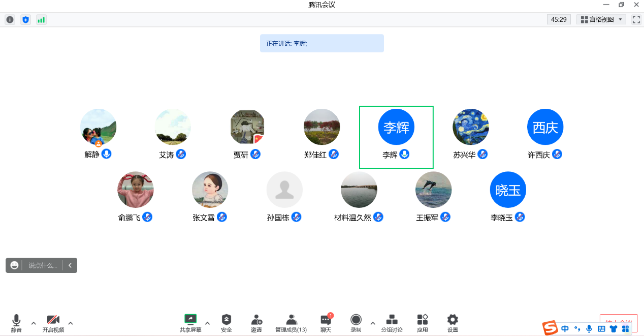Open the Invite (邀请) icon
Image resolution: width=644 pixels, height=336 pixels.
coord(256,322)
